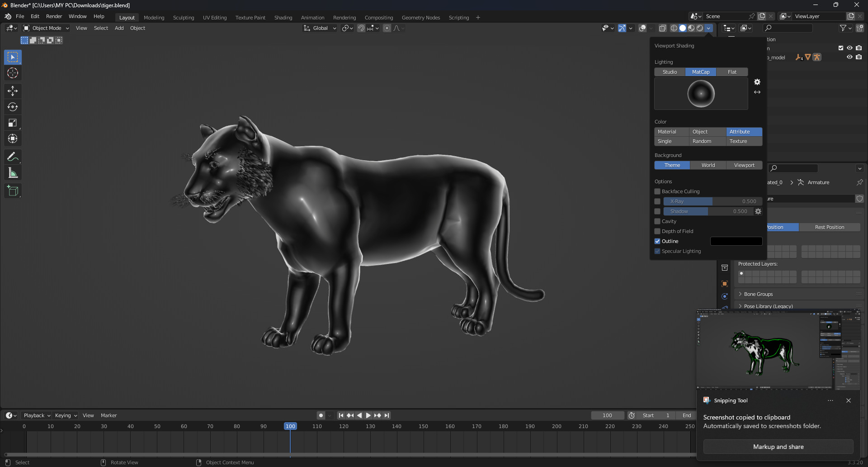
Task: Open the Render menu
Action: 54,16
